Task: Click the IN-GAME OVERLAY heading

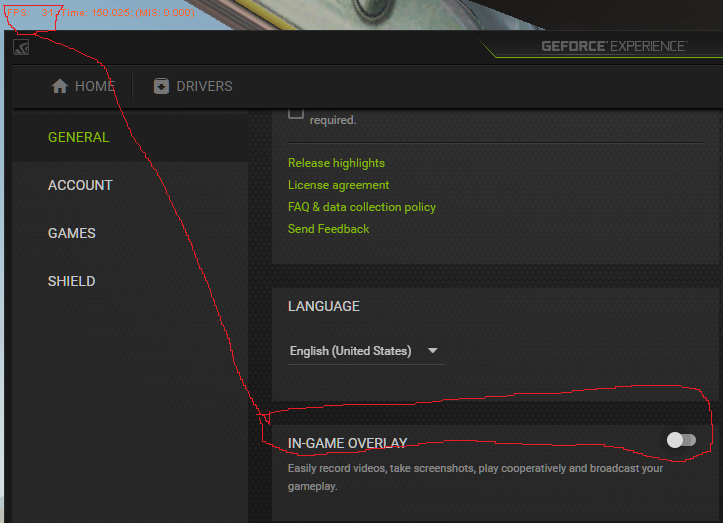Action: pos(347,443)
